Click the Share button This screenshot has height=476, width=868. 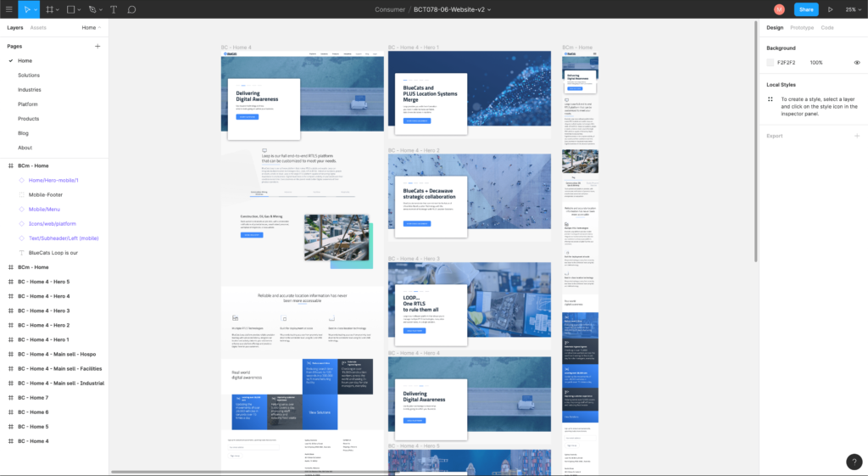pyautogui.click(x=806, y=9)
